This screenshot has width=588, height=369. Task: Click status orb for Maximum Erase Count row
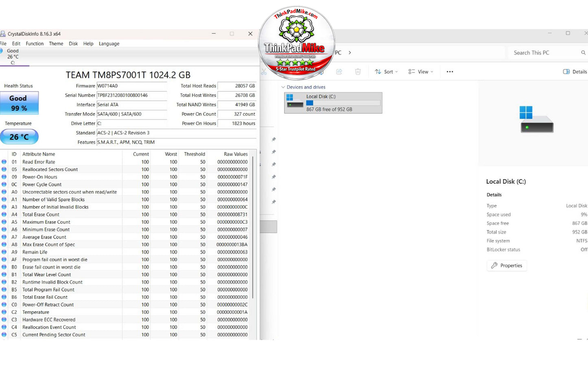4,222
